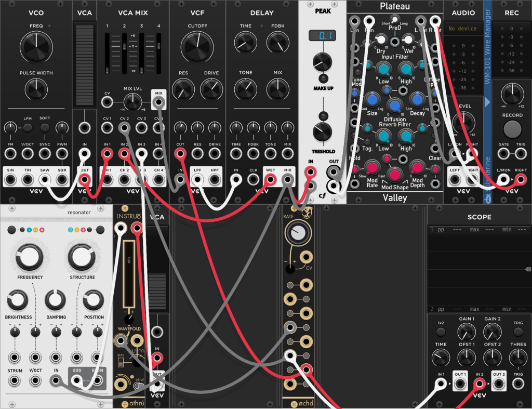Click the PEAK 0.1 display
This screenshot has height=409, width=532.
click(322, 35)
